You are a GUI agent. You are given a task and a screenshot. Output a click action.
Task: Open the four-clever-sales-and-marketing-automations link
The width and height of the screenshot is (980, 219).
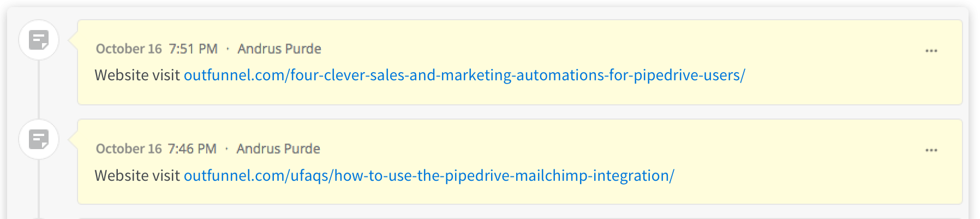[464, 75]
